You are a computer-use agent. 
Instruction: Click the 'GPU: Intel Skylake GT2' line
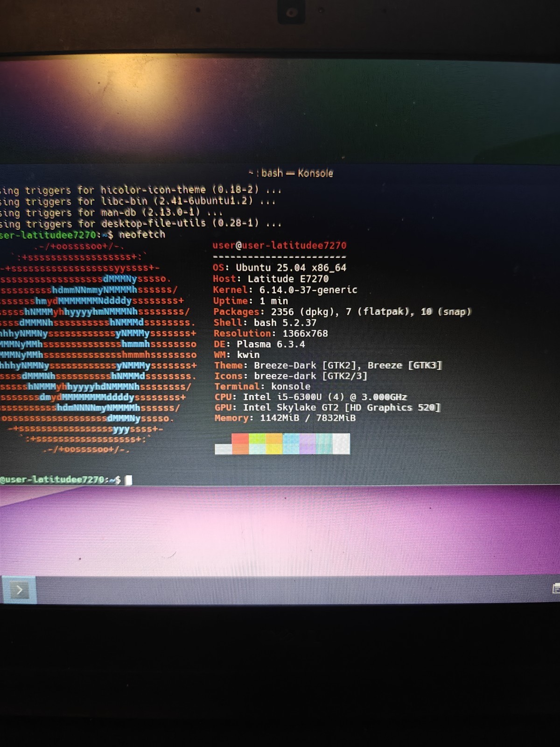coord(328,408)
